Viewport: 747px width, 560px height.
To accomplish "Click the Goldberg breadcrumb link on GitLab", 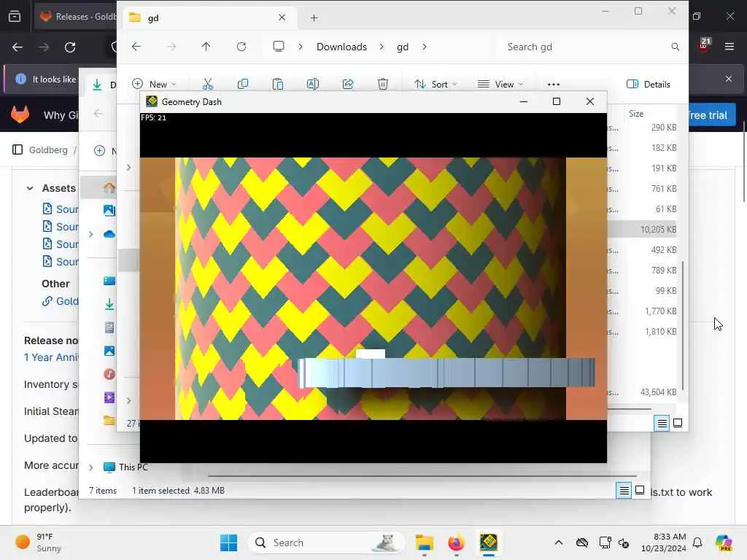I will (48, 150).
